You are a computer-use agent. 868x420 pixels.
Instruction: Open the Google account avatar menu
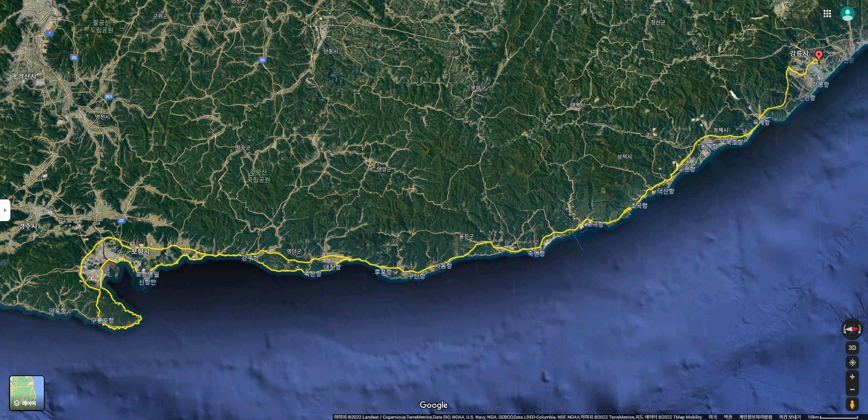847,14
